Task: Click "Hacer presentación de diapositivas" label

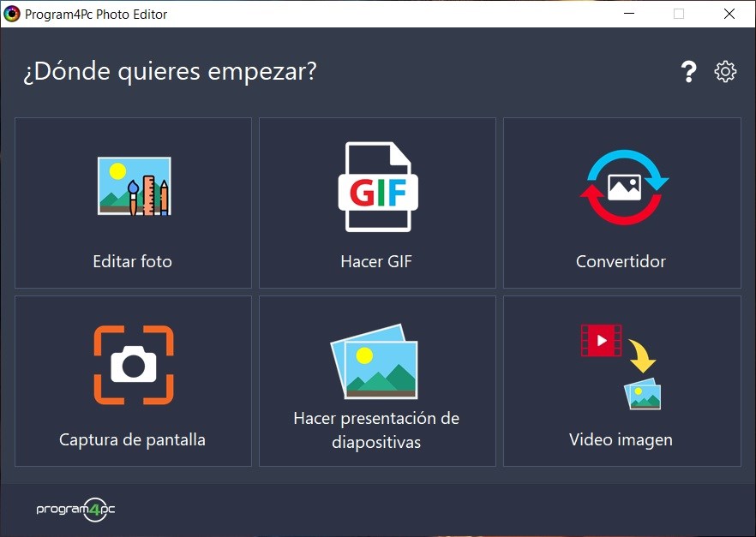Action: point(376,430)
